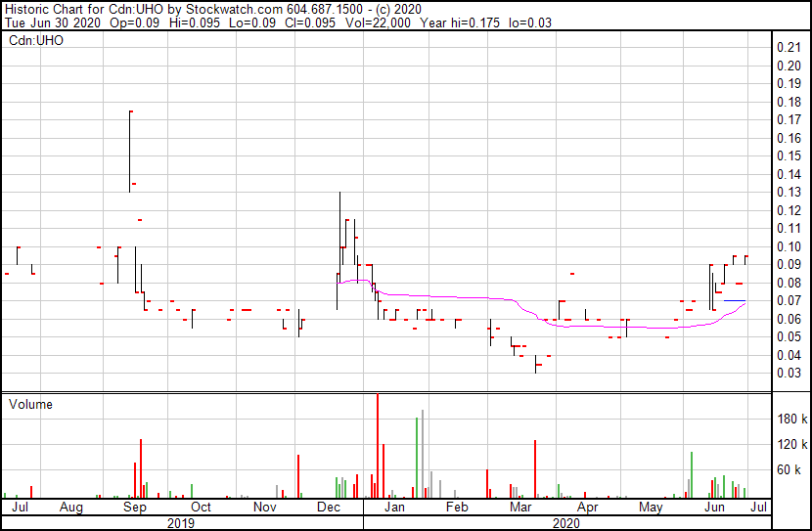Viewport: 812px width, 531px height.
Task: Click the tallest red January volume bar
Action: tap(378, 446)
